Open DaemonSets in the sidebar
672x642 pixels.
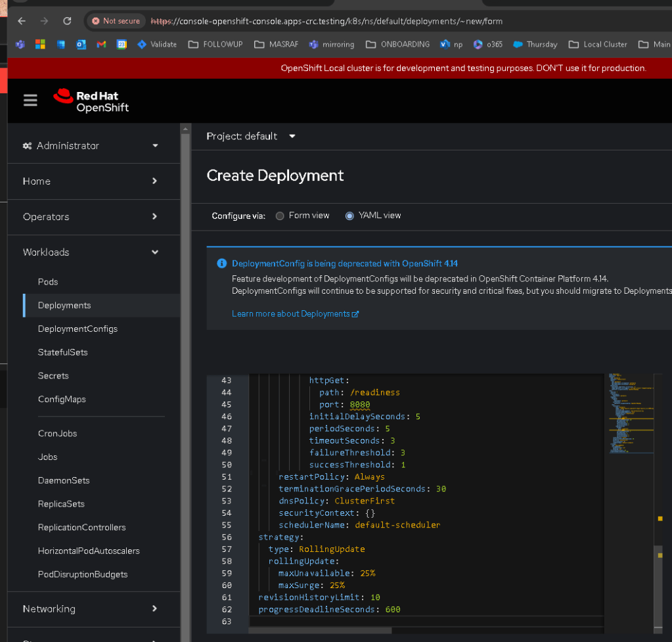point(64,480)
